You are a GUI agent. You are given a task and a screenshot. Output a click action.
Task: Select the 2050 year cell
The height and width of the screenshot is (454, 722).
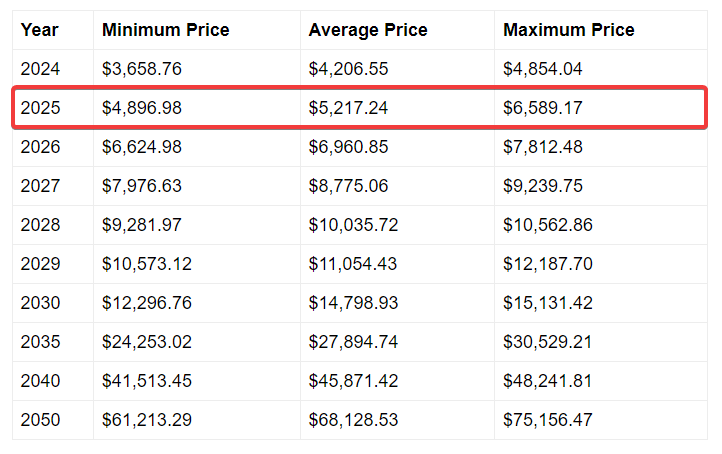pyautogui.click(x=40, y=420)
